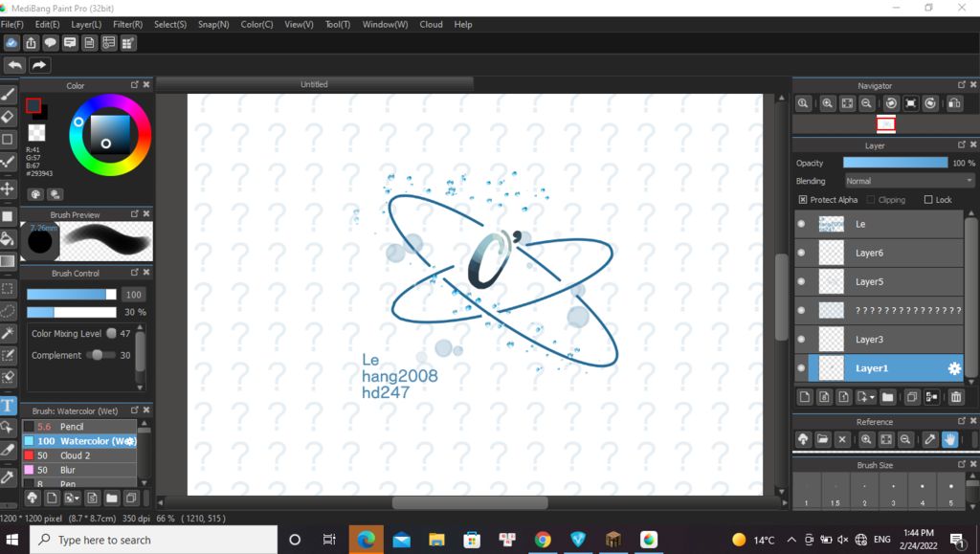Viewport: 980px width, 554px height.
Task: Hide Layer5 visibility
Action: 801,281
